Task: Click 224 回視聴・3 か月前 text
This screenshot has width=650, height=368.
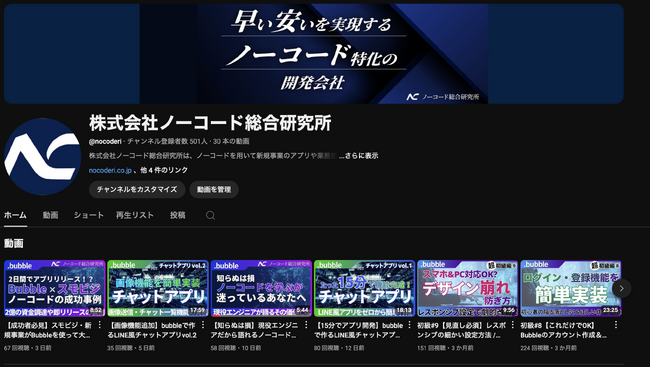Action: click(548, 348)
